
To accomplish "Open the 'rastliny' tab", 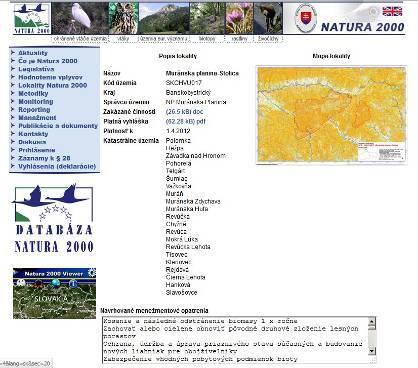I will [239, 39].
